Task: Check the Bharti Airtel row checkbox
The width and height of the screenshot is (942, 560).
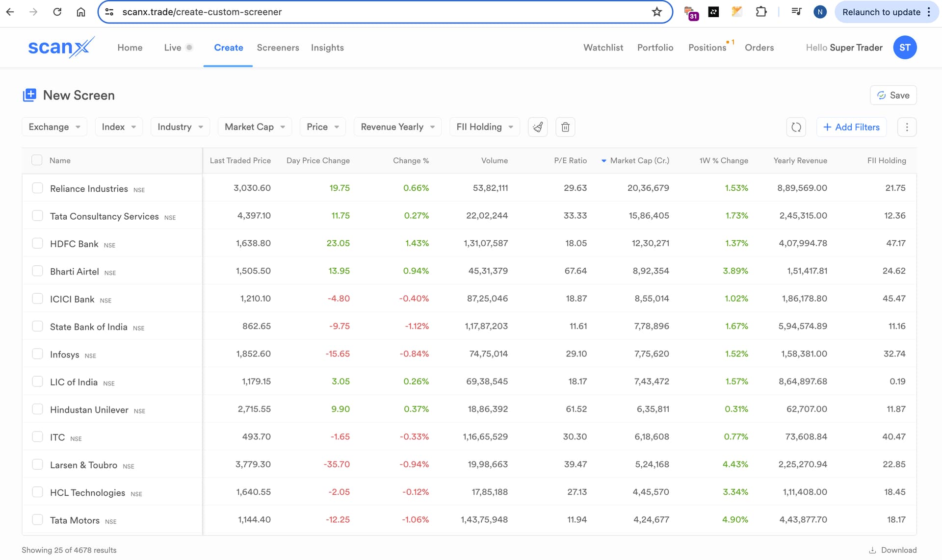Action: pyautogui.click(x=37, y=271)
